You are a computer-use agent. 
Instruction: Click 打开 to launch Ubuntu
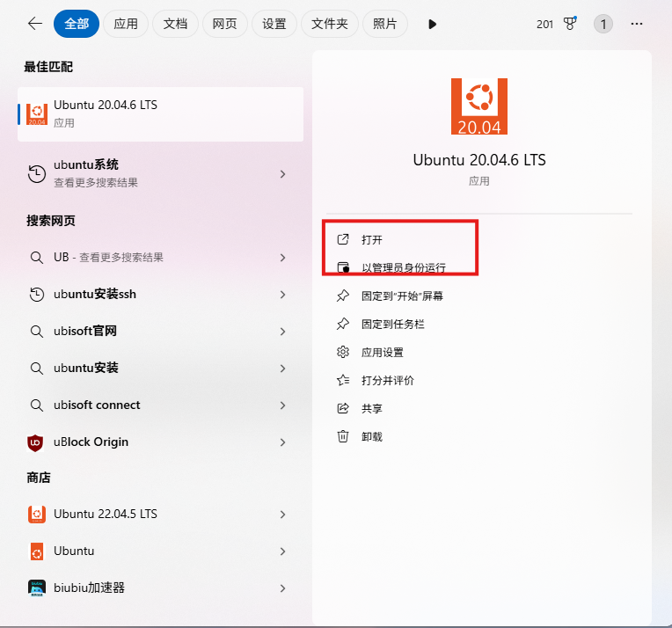tap(372, 240)
